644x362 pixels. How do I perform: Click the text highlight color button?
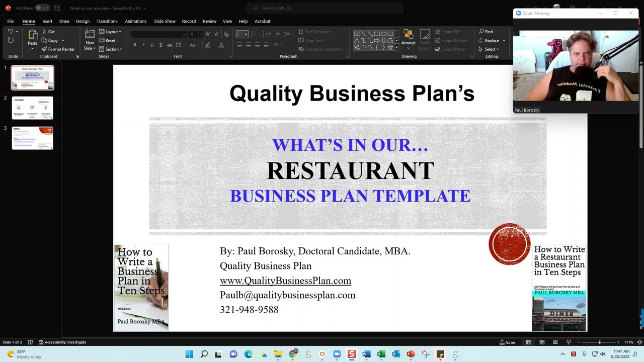(x=207, y=45)
